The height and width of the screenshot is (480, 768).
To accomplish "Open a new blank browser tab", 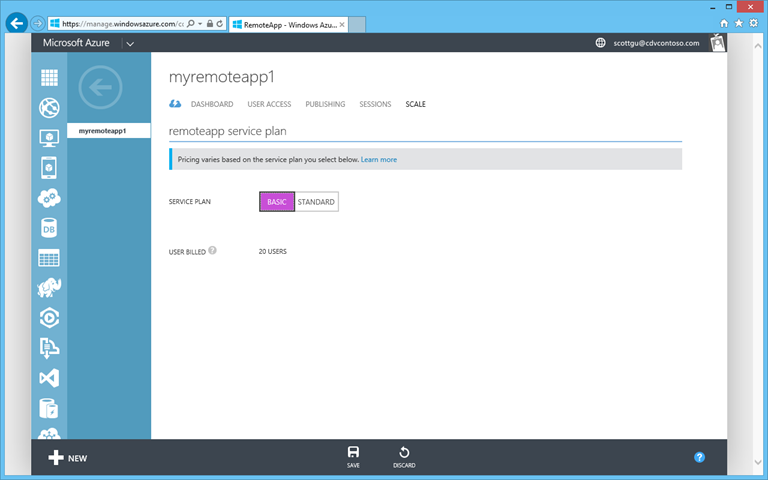I will [x=357, y=24].
